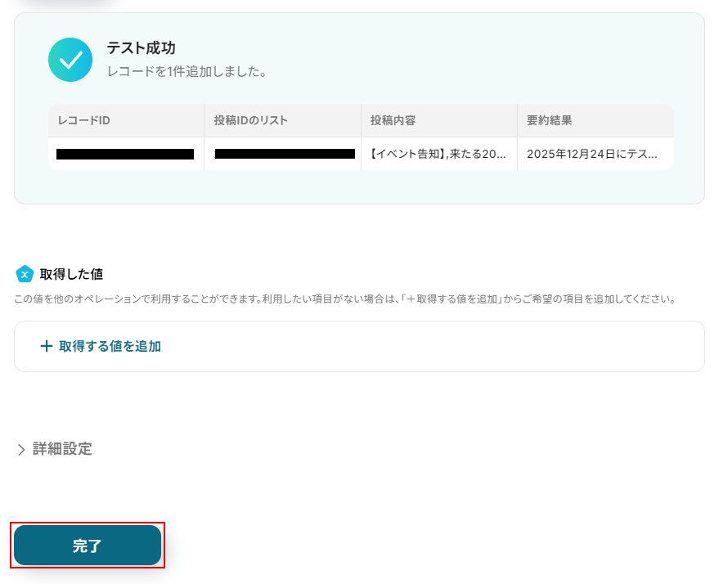Expand the 詳細設定 chevron arrow
This screenshot has width=728, height=584.
click(21, 449)
